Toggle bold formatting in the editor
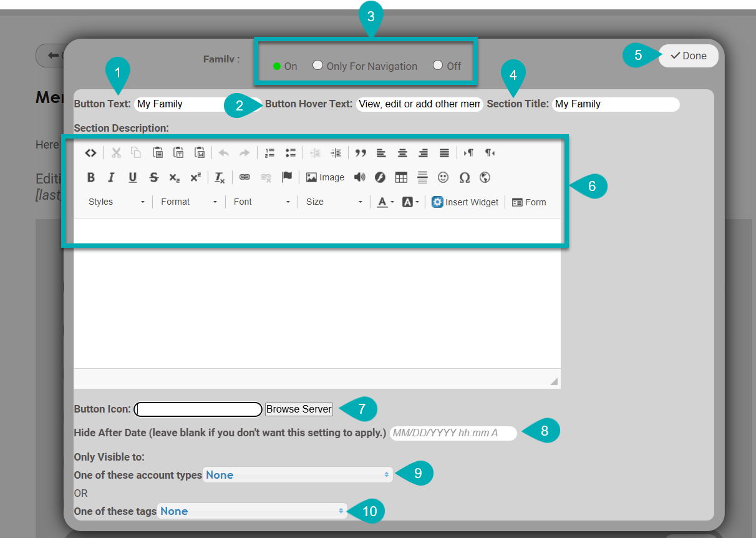This screenshot has height=538, width=756. pos(91,178)
